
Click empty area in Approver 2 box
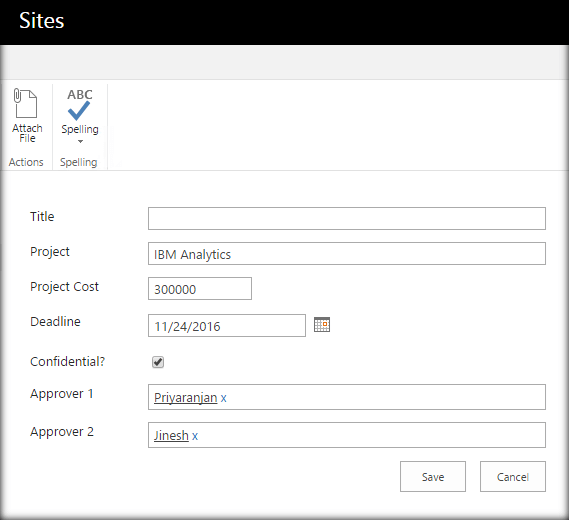tap(370, 435)
